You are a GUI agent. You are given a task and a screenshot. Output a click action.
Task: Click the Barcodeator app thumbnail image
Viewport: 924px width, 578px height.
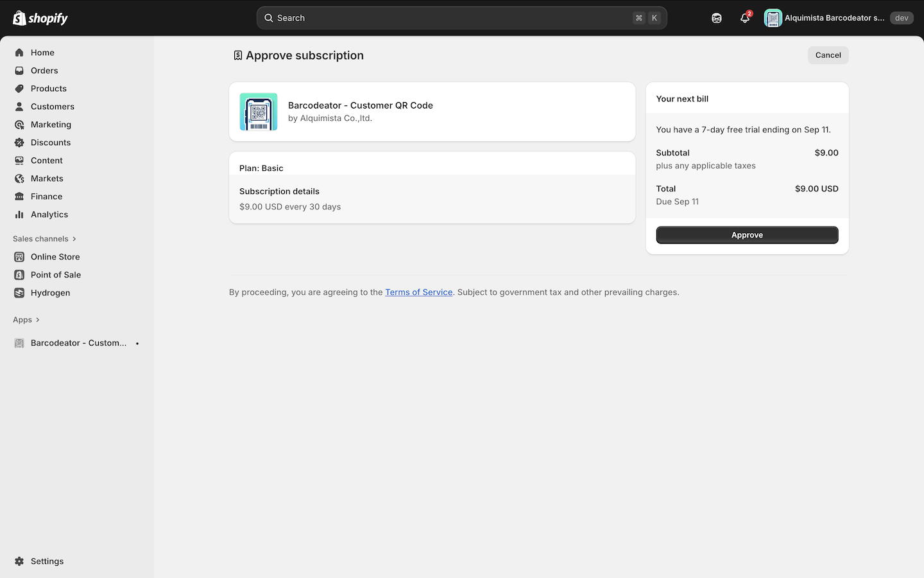click(259, 112)
